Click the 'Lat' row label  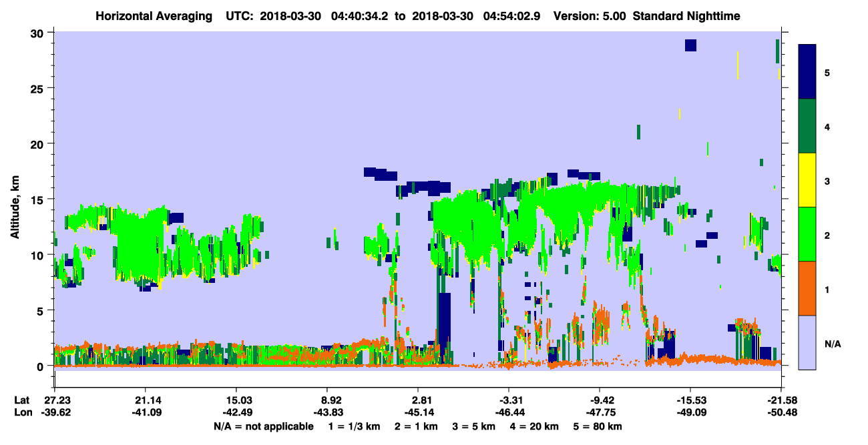21,400
